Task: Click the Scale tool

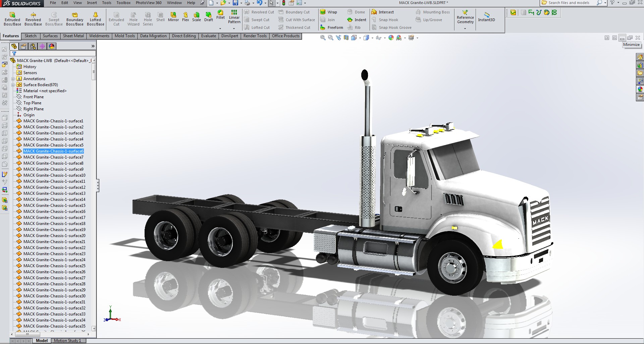Action: 197,17
